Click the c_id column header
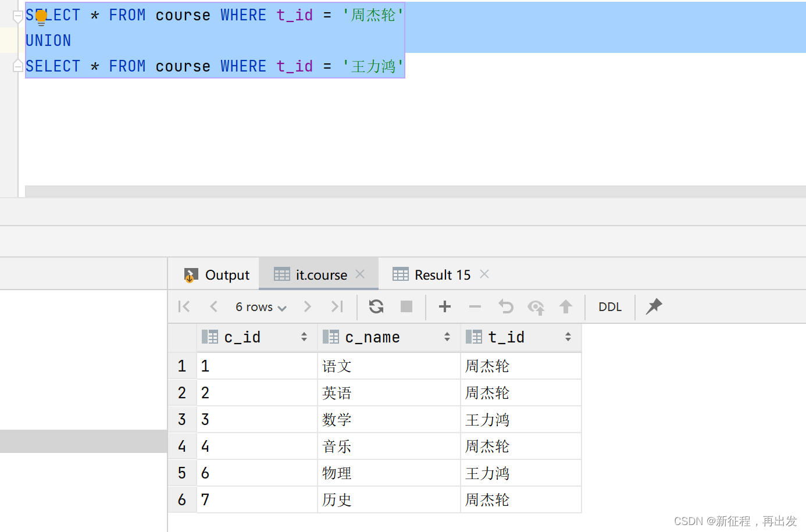 click(x=257, y=337)
